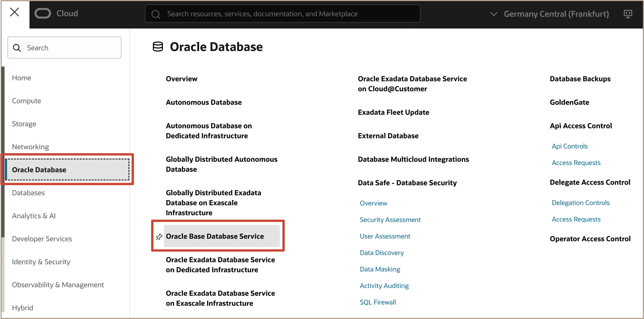Open Autonomous Database service
Image resolution: width=644 pixels, height=319 pixels.
pyautogui.click(x=204, y=102)
